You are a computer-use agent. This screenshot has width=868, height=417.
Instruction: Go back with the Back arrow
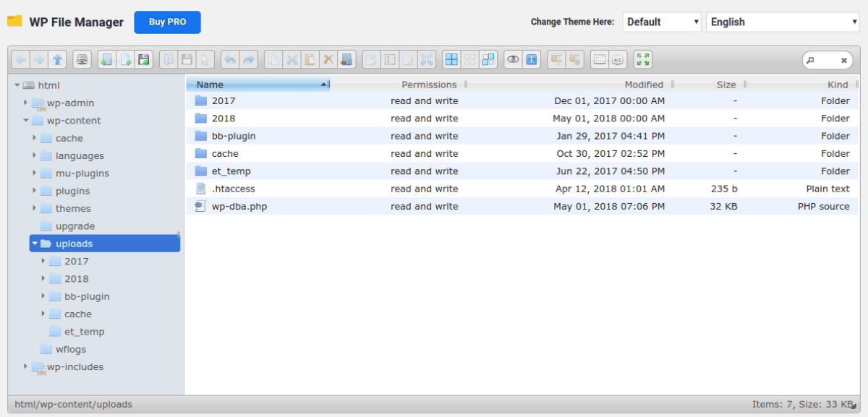pyautogui.click(x=21, y=60)
